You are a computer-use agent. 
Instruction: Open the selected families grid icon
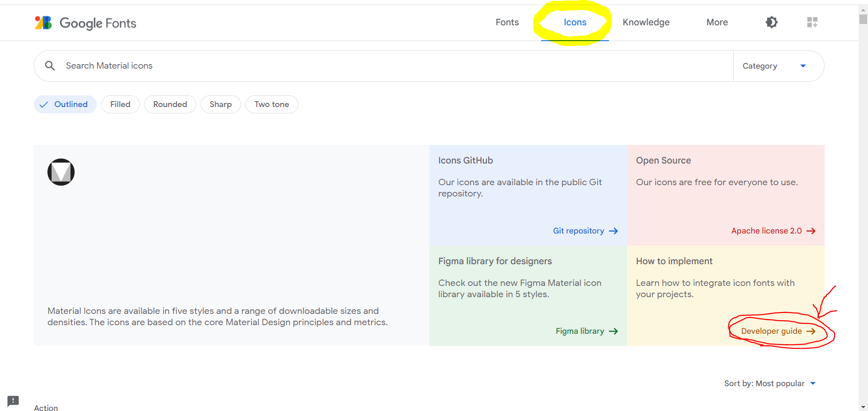(812, 22)
